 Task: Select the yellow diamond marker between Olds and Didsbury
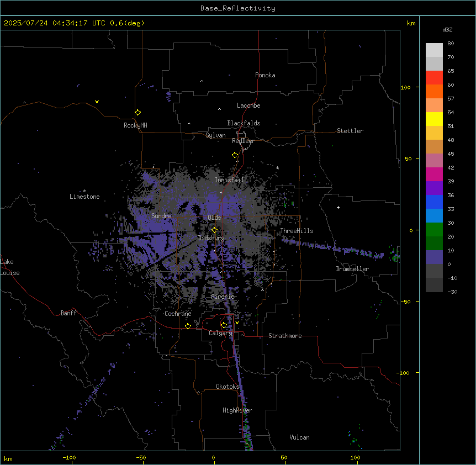[x=215, y=230]
